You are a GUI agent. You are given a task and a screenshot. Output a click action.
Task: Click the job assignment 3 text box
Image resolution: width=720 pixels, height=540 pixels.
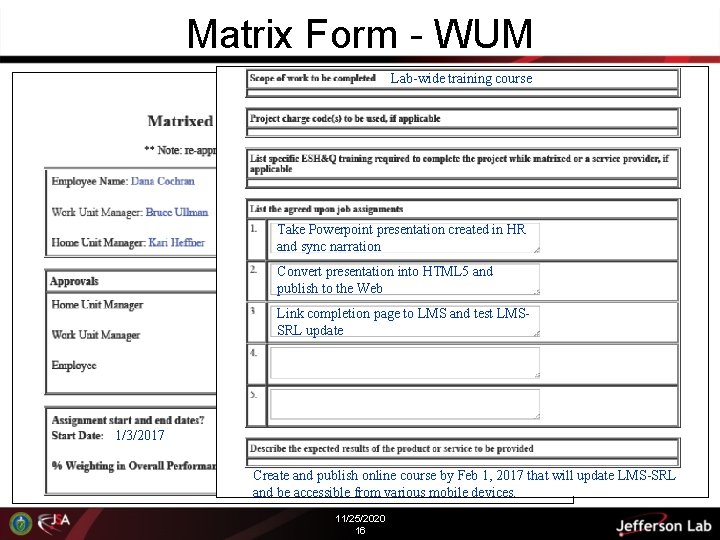click(405, 321)
